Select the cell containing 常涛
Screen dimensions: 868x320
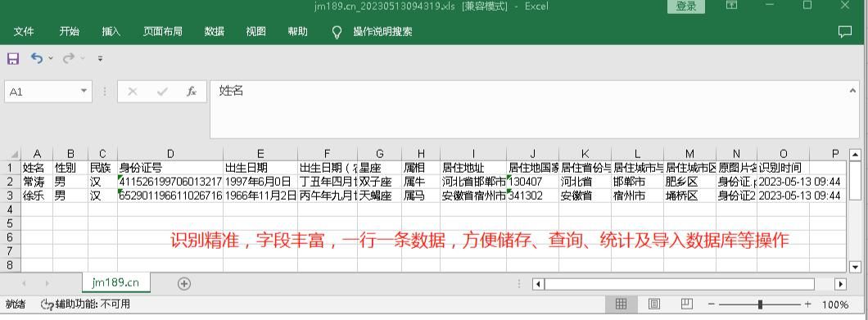(x=37, y=181)
